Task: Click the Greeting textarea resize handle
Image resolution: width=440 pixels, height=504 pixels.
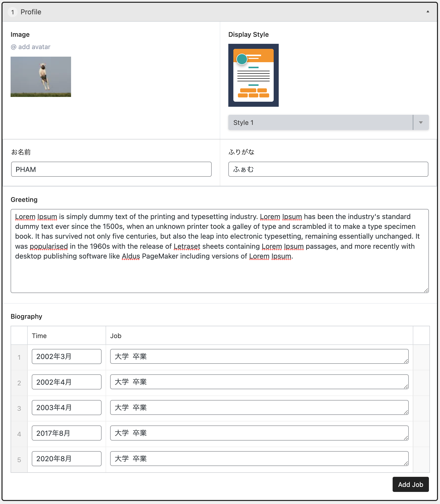Action: (x=426, y=290)
